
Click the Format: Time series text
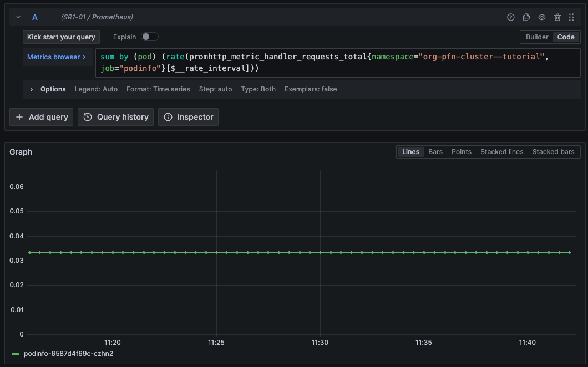pos(158,89)
